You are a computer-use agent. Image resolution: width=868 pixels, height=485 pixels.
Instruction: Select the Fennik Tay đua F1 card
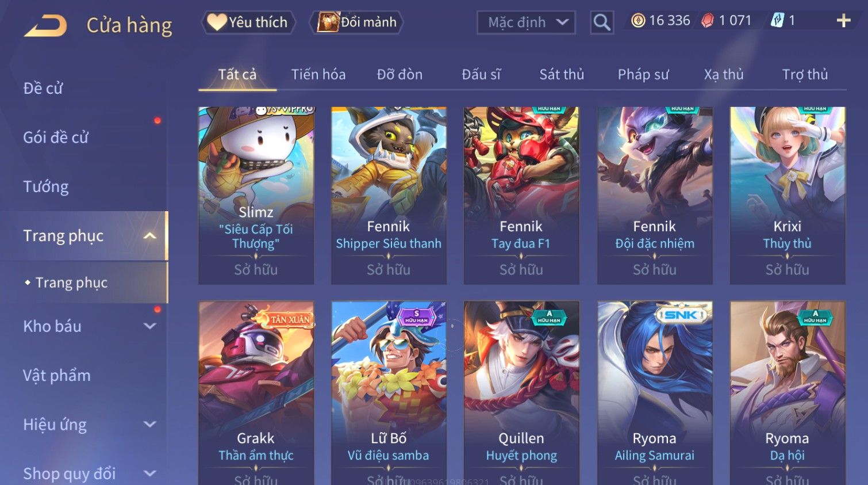tap(521, 195)
